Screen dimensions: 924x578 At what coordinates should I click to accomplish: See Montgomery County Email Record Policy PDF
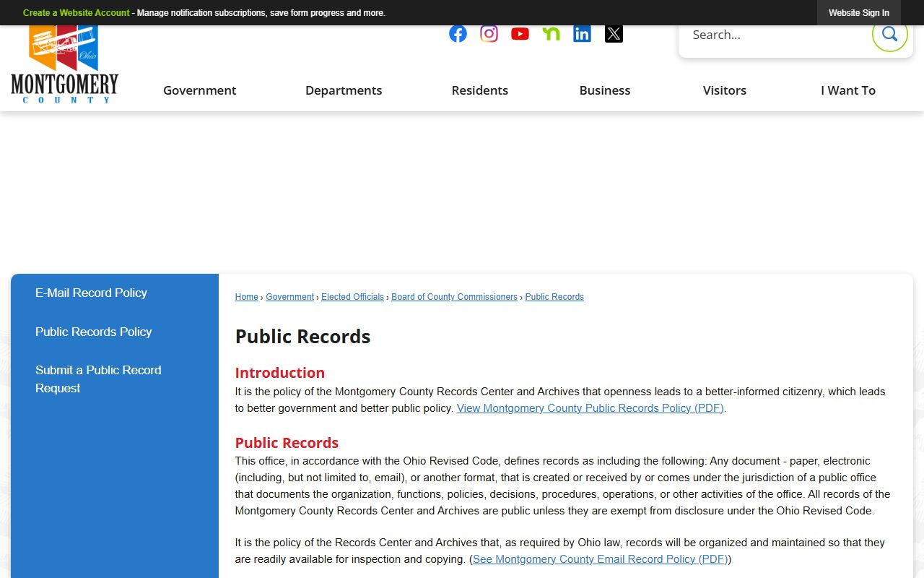click(601, 559)
